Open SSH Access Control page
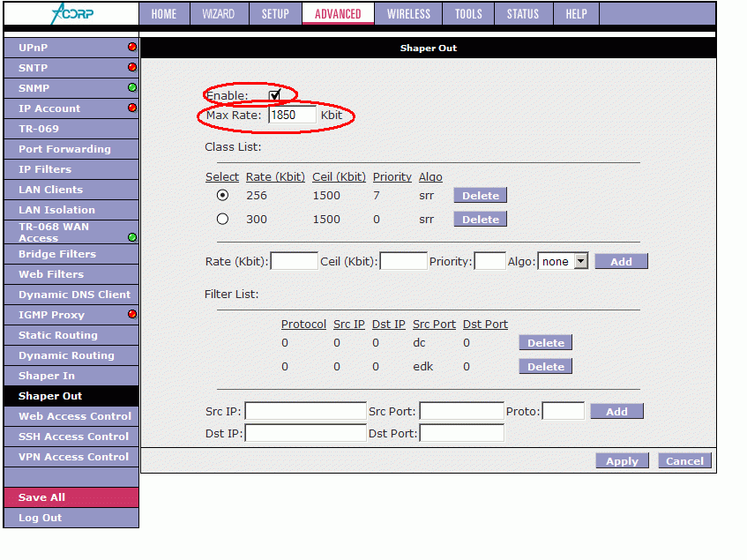 pyautogui.click(x=71, y=437)
